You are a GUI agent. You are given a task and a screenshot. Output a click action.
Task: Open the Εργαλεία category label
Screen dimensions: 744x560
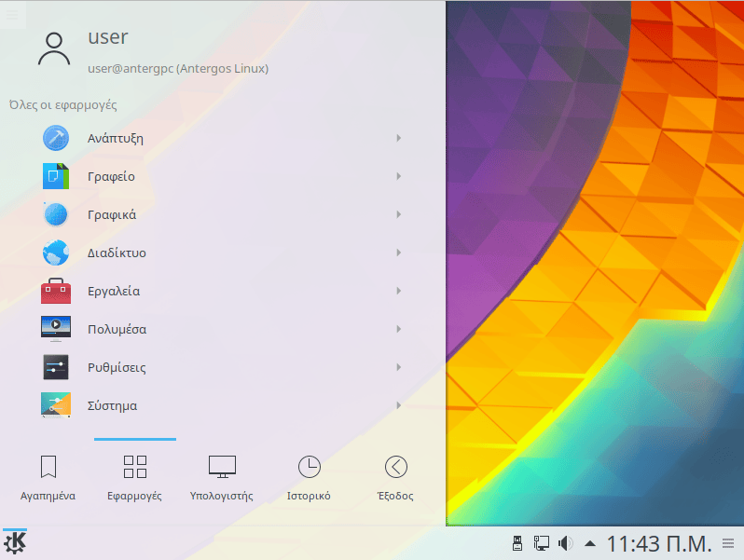click(114, 291)
